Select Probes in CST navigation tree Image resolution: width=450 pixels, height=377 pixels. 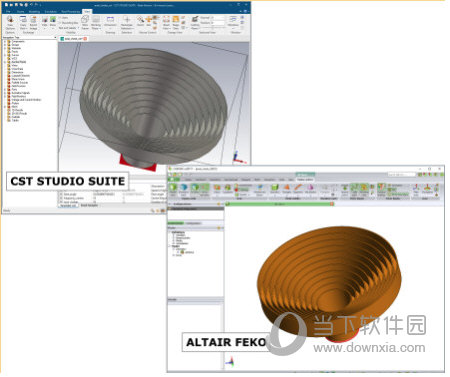(x=15, y=103)
